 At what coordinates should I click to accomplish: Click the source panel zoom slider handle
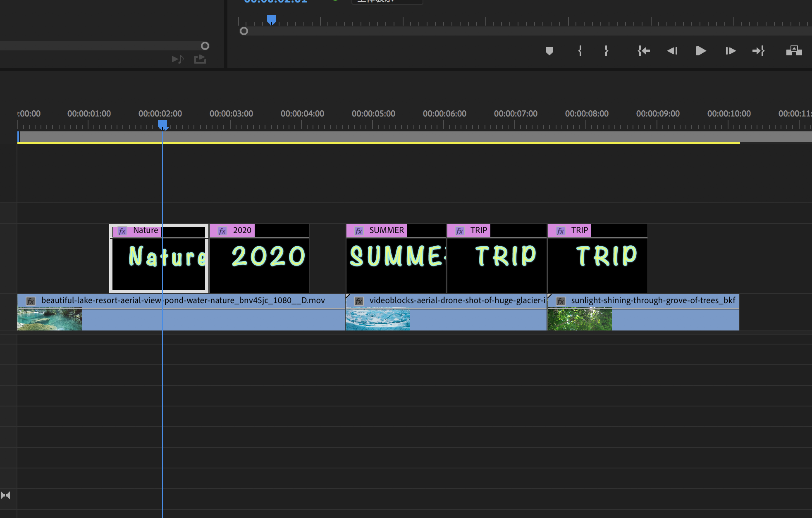pos(205,46)
